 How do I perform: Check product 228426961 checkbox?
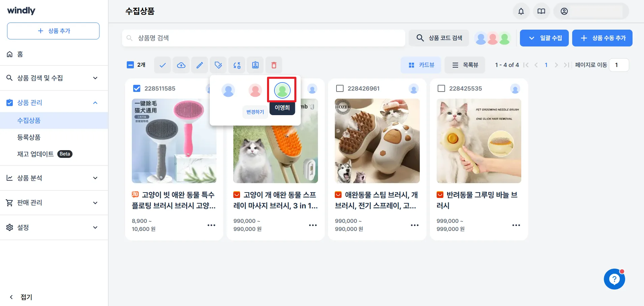340,88
